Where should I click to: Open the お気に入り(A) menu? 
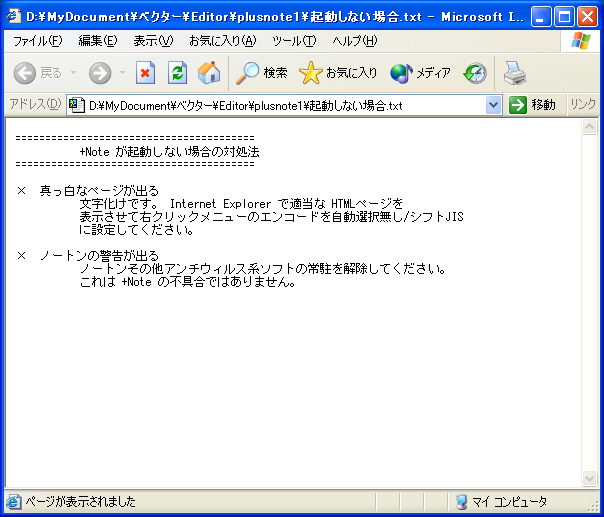click(222, 41)
